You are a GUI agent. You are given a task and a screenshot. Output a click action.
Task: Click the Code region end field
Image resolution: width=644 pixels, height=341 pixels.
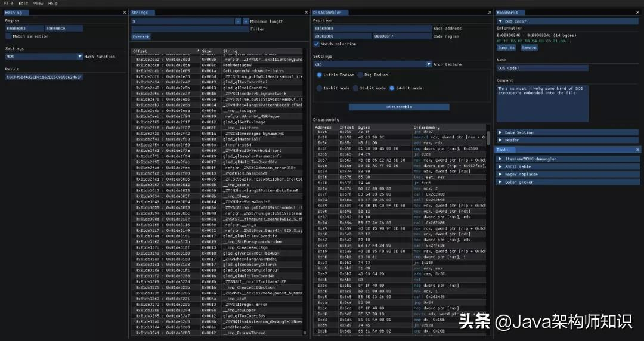402,36
